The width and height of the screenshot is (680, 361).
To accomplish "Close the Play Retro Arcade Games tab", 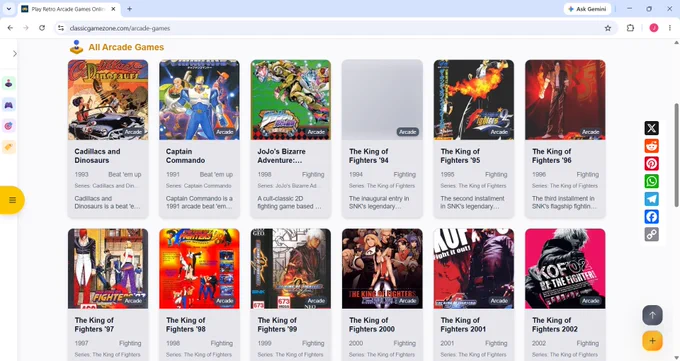I will pos(114,9).
